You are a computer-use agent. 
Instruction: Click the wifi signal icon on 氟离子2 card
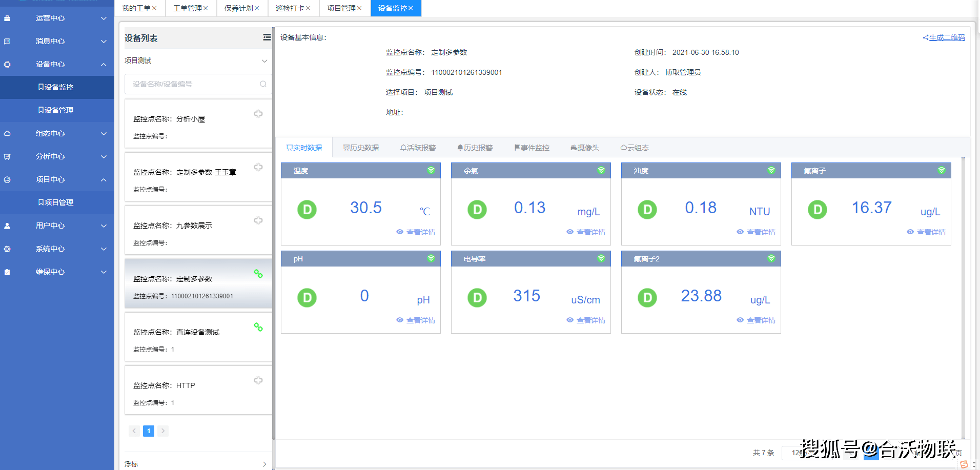click(771, 258)
